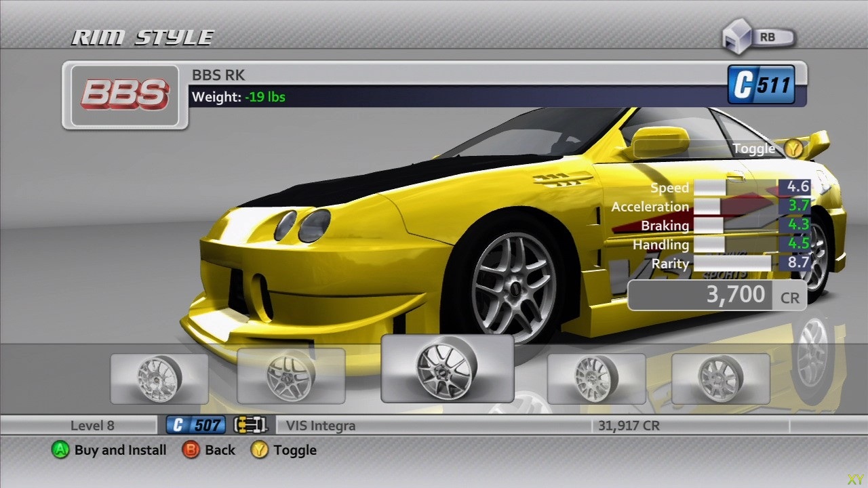Click the BBS manufacturer logo

click(125, 94)
